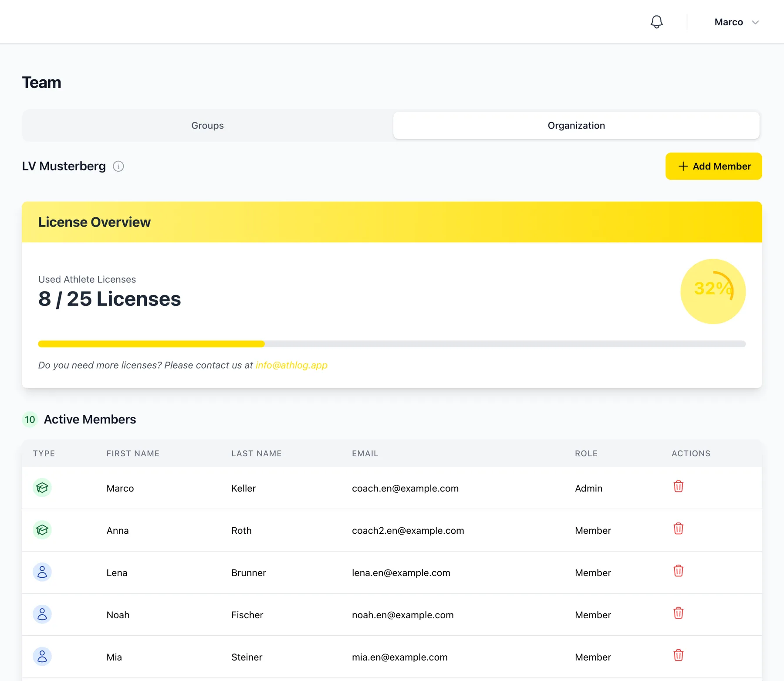Viewport: 784px width, 681px height.
Task: Click the athlete type icon for Noah
Action: pos(42,614)
